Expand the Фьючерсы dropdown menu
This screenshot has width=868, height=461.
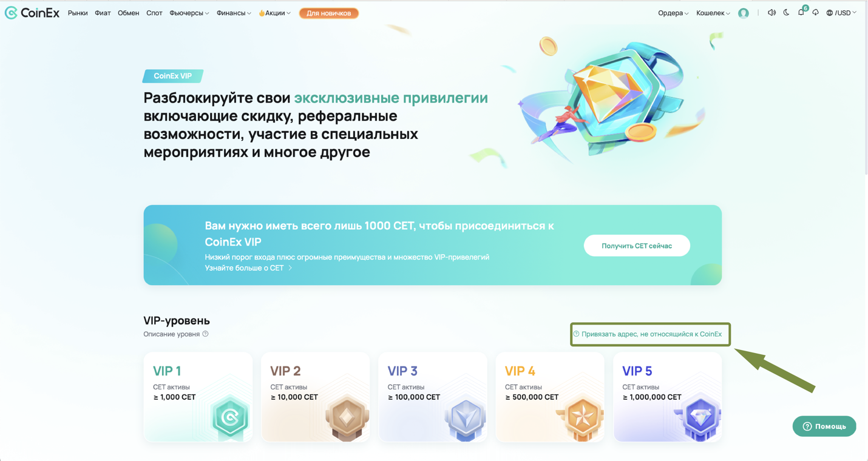click(x=189, y=13)
